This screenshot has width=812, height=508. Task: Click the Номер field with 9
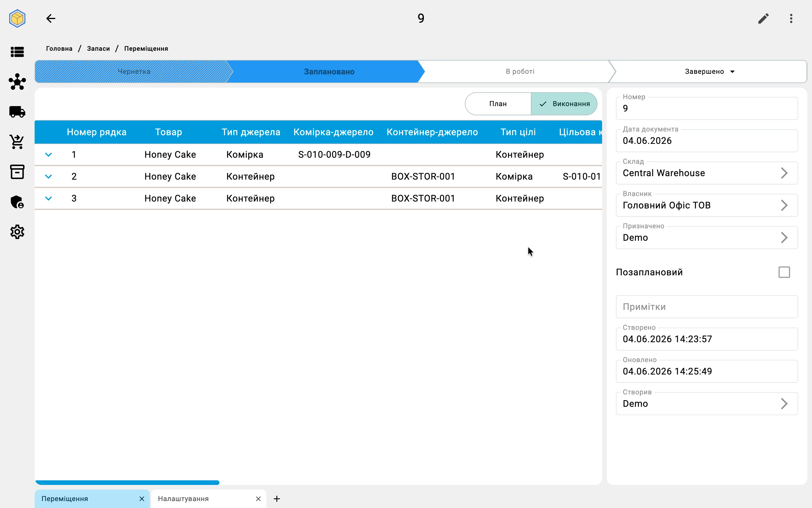pos(706,108)
